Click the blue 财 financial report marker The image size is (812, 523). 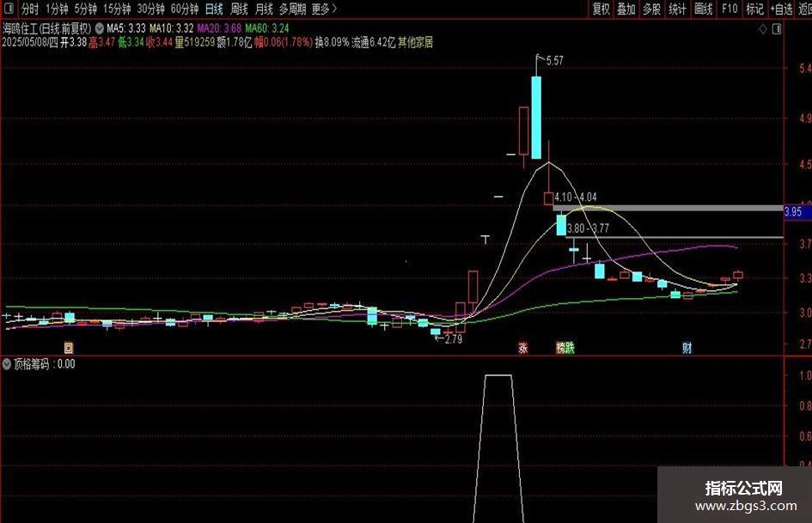pyautogui.click(x=687, y=348)
